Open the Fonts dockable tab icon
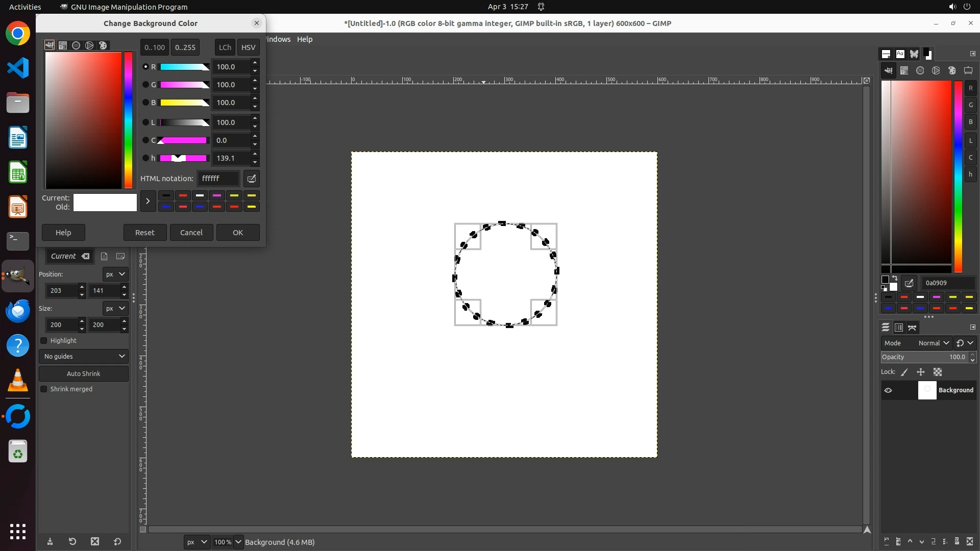This screenshot has height=551, width=980. click(x=900, y=54)
